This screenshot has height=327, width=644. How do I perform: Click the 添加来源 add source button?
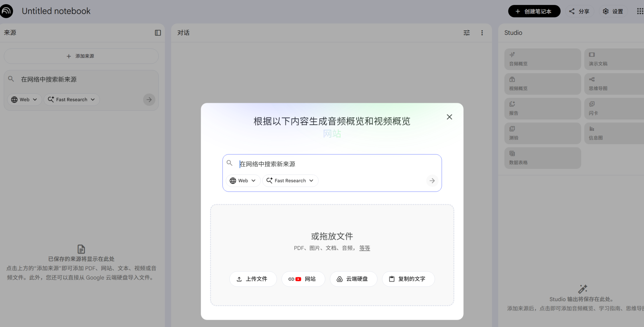click(81, 56)
